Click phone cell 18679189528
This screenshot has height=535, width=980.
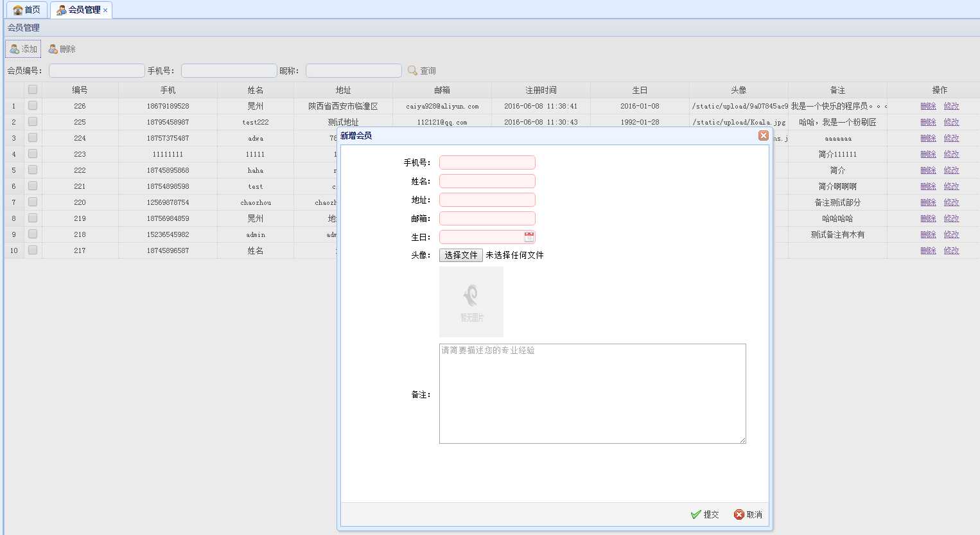168,106
